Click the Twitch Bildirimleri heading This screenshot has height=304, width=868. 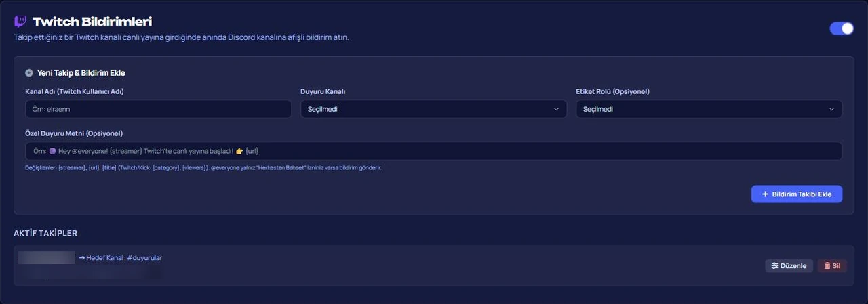tap(92, 22)
